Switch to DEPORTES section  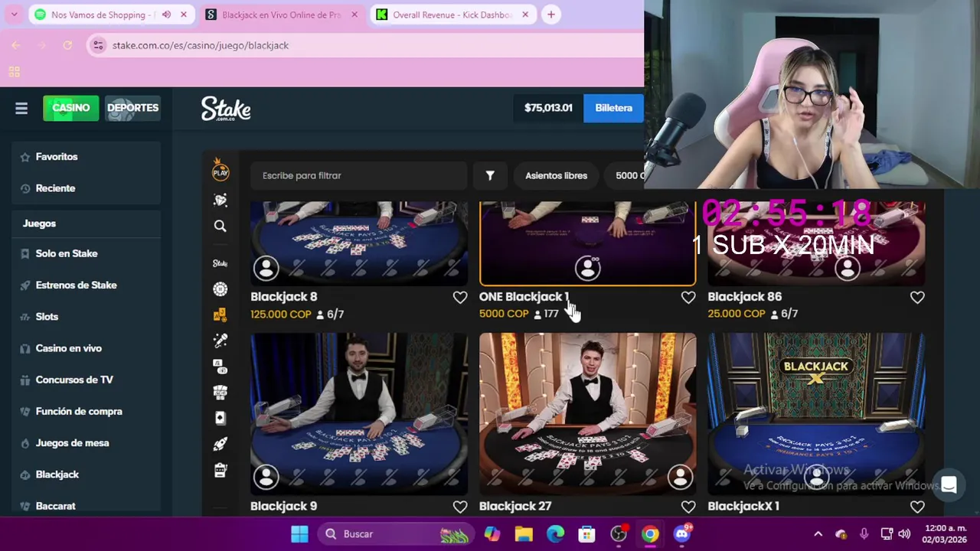click(132, 108)
